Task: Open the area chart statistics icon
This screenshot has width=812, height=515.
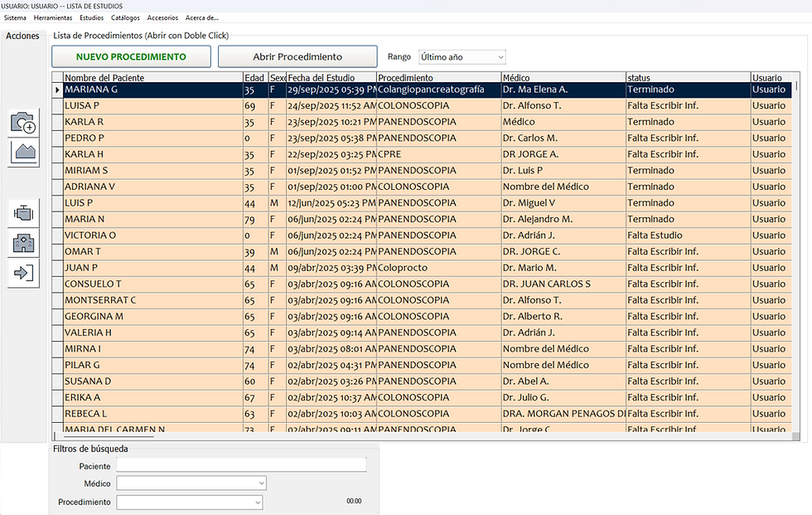Action: 25,152
